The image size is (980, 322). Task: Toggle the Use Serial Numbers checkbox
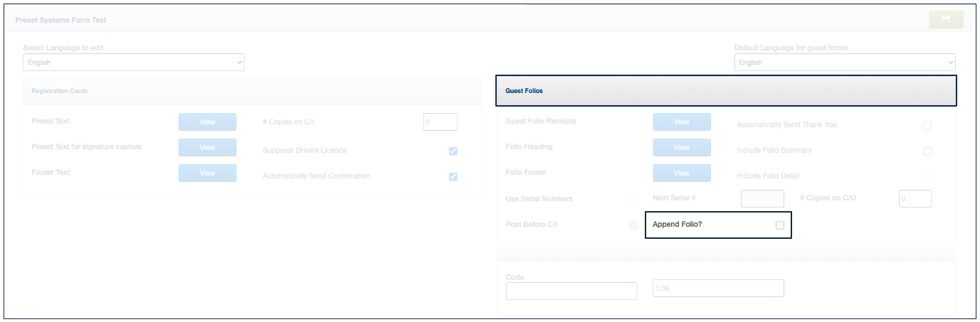(x=633, y=200)
